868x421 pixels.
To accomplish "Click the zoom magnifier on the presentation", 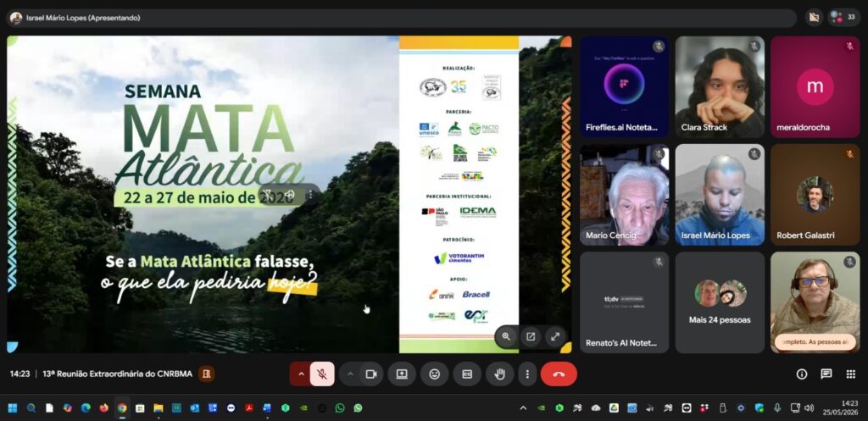I will pos(506,336).
